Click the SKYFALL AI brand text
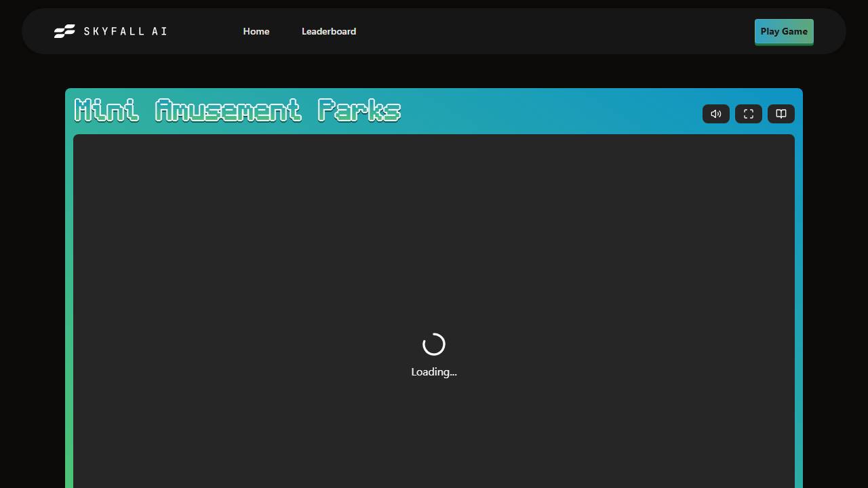Viewport: 868px width, 488px height. click(x=125, y=31)
